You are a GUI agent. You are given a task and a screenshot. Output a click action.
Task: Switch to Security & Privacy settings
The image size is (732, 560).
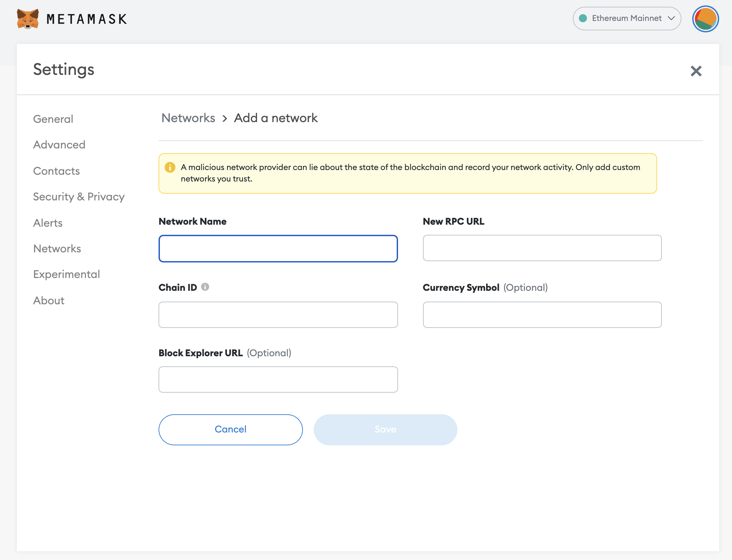tap(79, 197)
